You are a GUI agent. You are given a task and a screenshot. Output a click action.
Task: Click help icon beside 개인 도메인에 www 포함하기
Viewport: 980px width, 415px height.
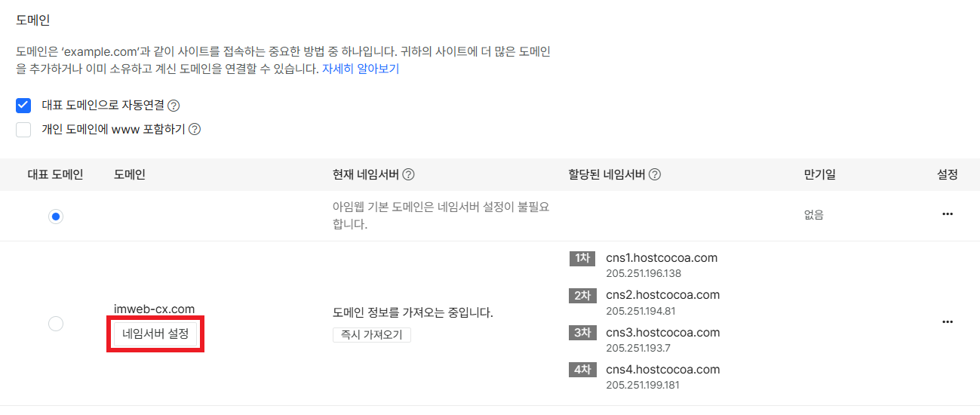pyautogui.click(x=194, y=129)
